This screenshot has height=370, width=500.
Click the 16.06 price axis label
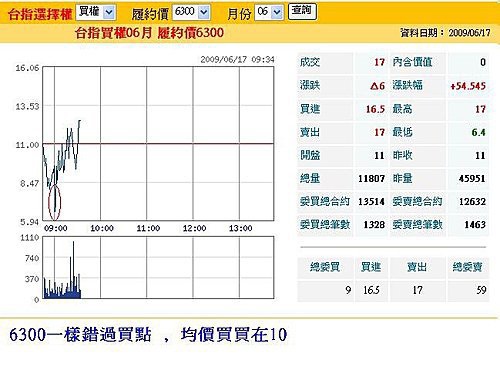pos(27,68)
